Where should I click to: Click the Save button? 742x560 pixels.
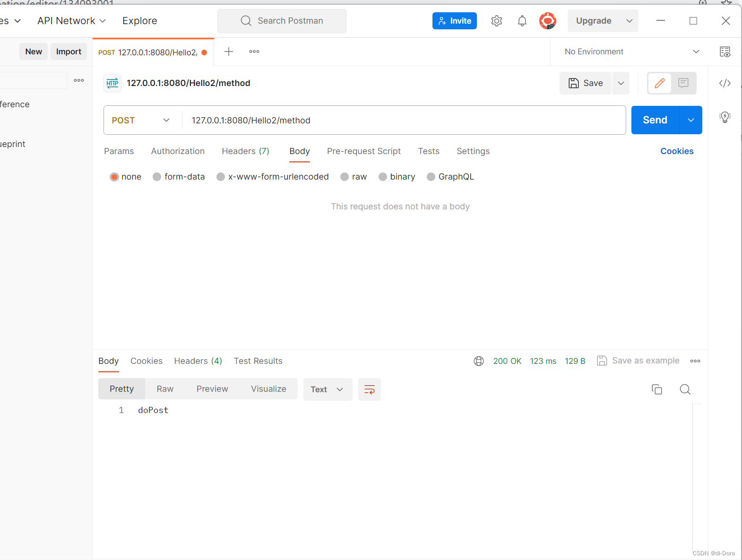(x=585, y=83)
